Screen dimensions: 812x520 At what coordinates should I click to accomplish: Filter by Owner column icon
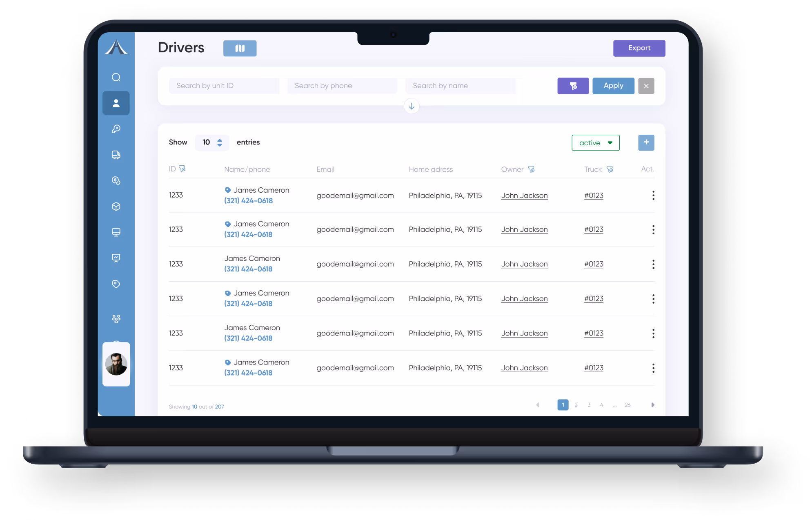tap(531, 169)
